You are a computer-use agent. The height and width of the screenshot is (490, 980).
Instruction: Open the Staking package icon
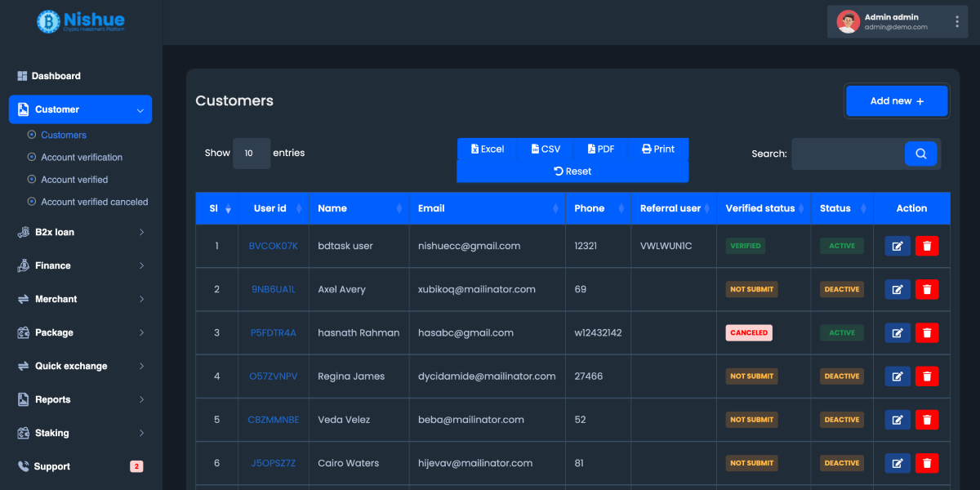pos(23,433)
